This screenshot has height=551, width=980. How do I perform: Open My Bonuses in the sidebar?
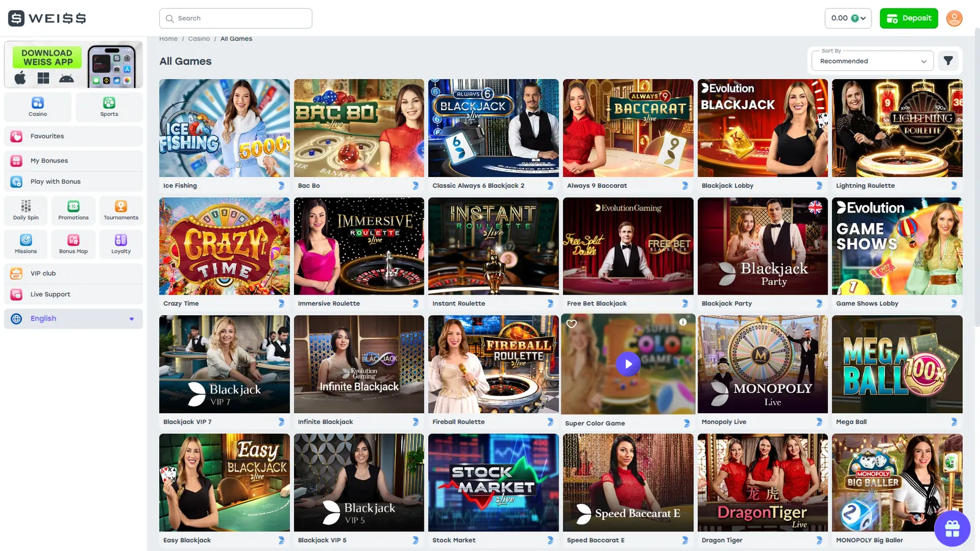click(73, 160)
